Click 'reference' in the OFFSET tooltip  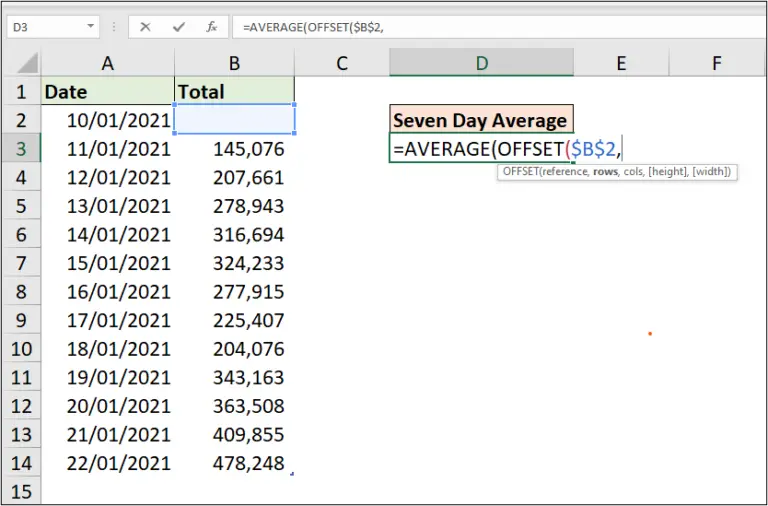[565, 172]
